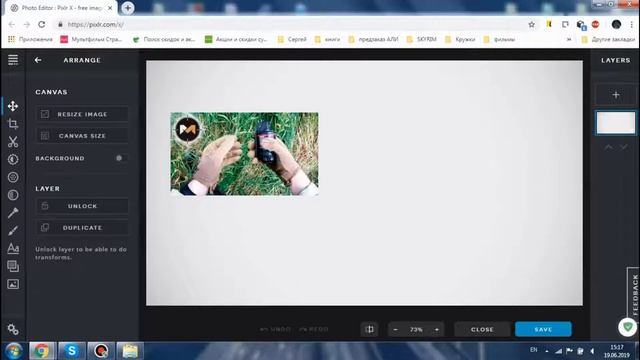Open the Windows Start menu

tap(13, 351)
